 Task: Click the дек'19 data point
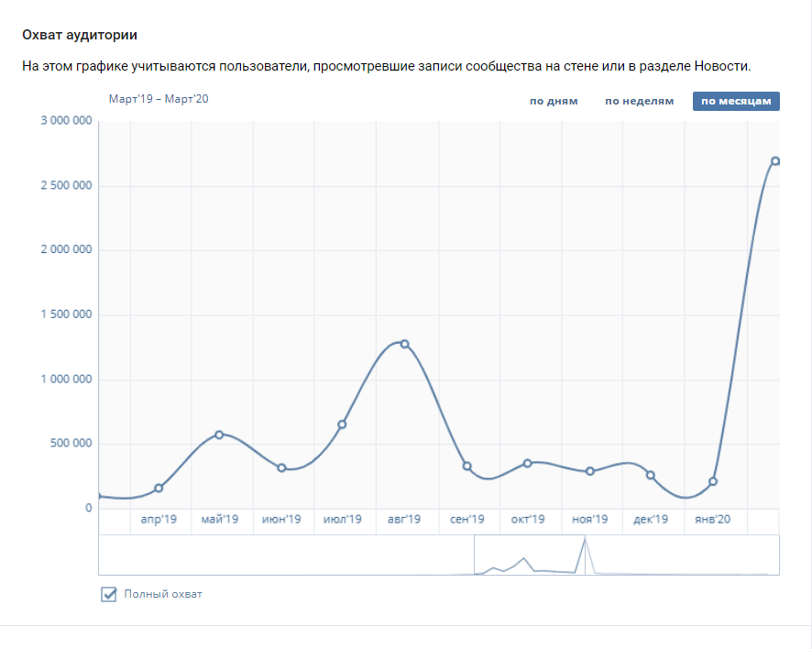pyautogui.click(x=652, y=475)
